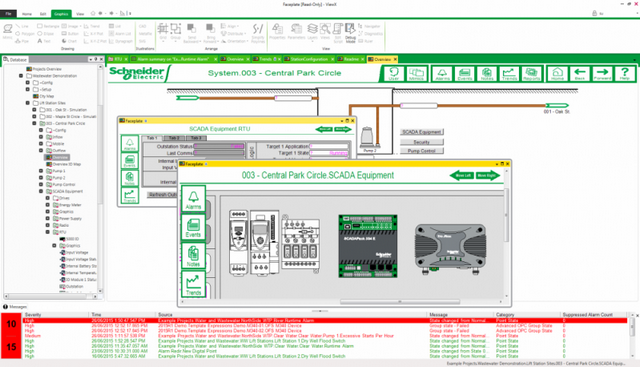This screenshot has width=640, height=367.
Task: Go to the Home navigation icon
Action: click(558, 74)
